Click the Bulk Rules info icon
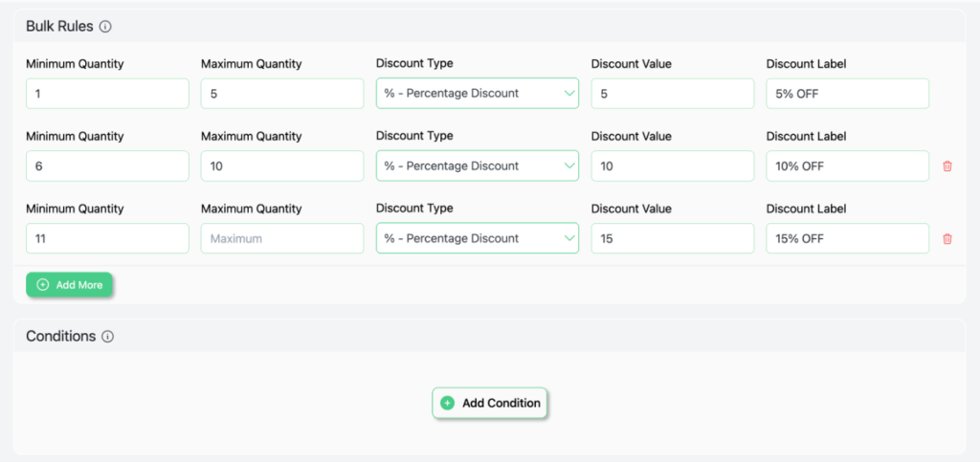The width and height of the screenshot is (980, 462). coord(105,27)
